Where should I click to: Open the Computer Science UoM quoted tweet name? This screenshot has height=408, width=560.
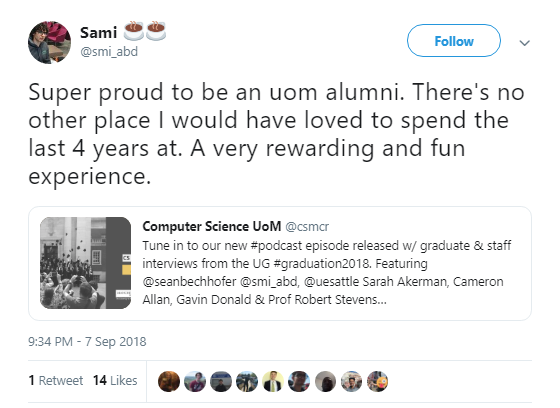[x=211, y=226]
